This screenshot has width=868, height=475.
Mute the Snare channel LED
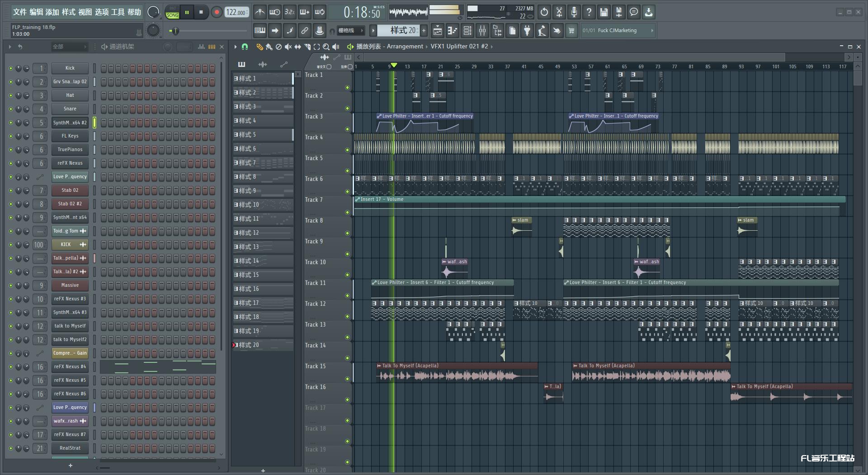(x=10, y=109)
